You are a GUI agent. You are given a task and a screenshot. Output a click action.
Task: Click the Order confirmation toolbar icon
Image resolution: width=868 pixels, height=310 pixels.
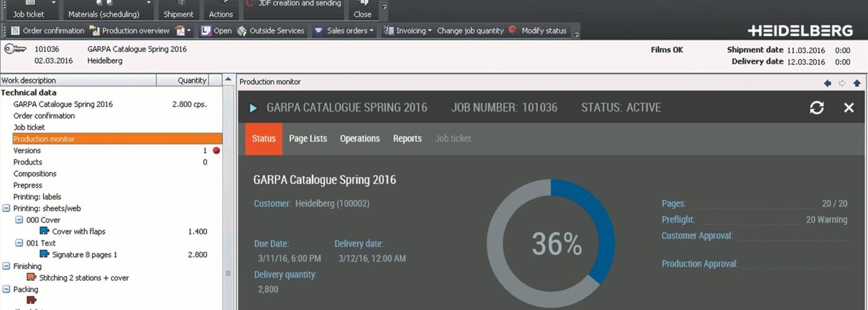(x=15, y=30)
